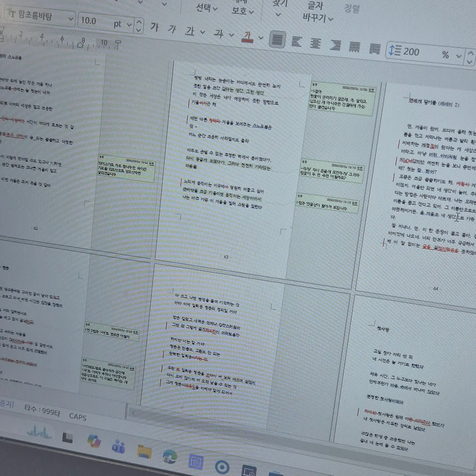Open the 글자 바꾸기 (Replace text) menu
476x476 pixels.
[x=317, y=13]
